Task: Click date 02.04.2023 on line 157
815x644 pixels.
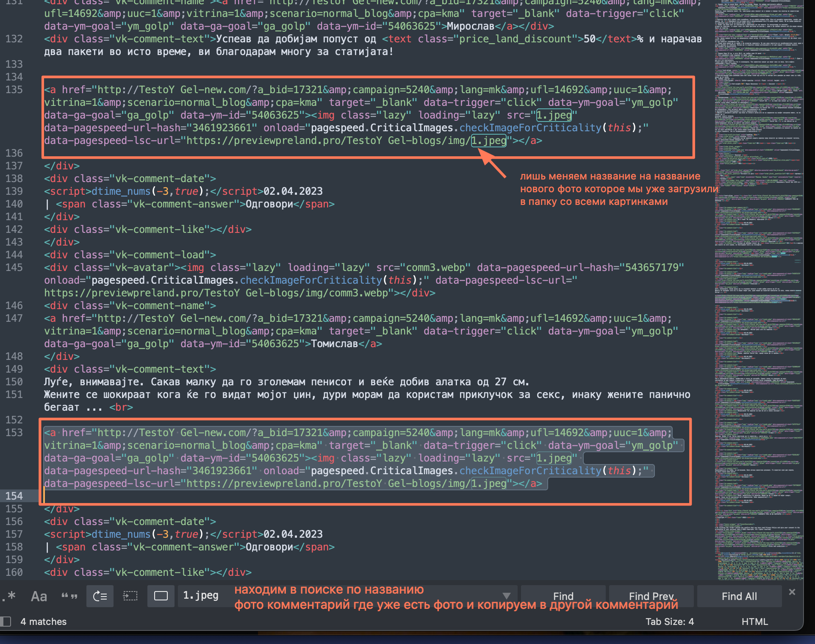Action: click(293, 534)
